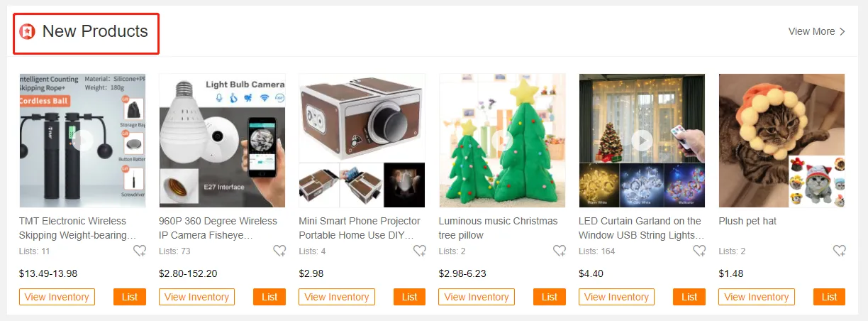Save LED Curtain Garland with heart icon

tap(699, 251)
